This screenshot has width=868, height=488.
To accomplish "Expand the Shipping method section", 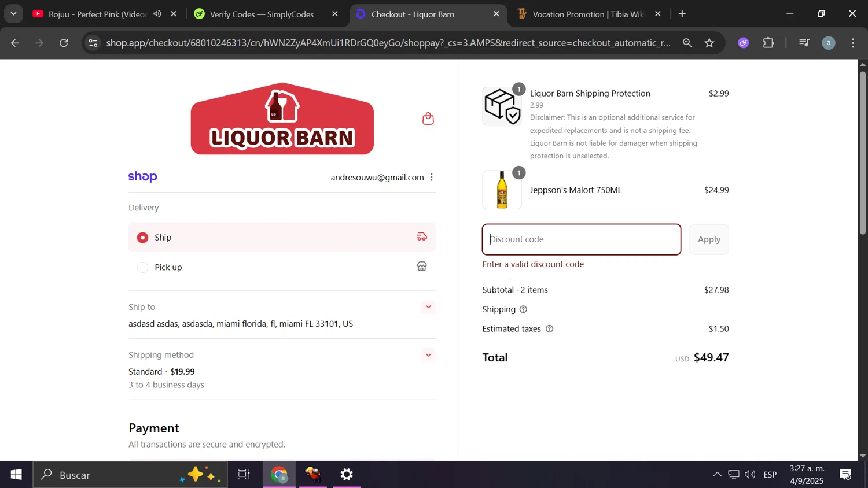I will 428,355.
